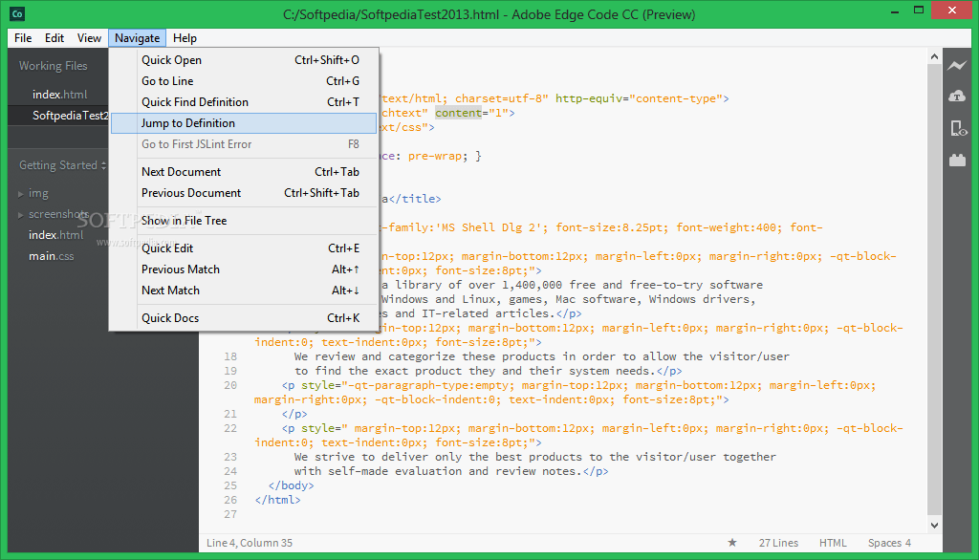
Task: Click the star icon in the status bar
Action: pos(732,543)
